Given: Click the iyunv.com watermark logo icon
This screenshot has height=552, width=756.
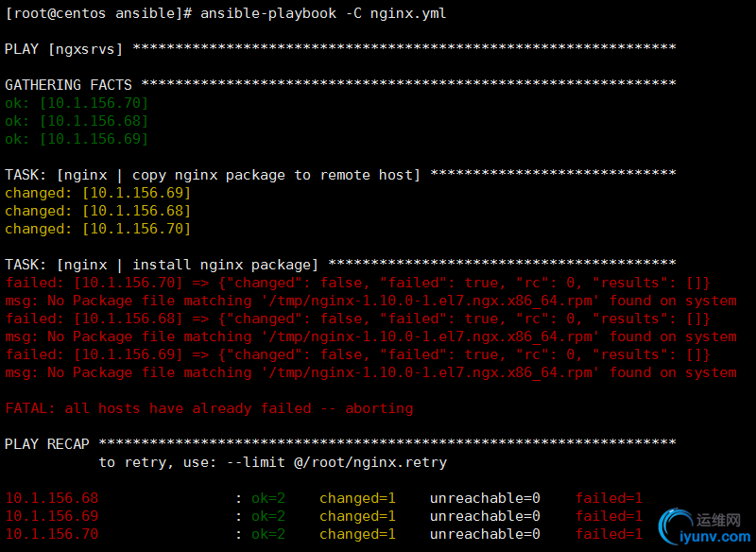Looking at the screenshot, I should [x=676, y=526].
